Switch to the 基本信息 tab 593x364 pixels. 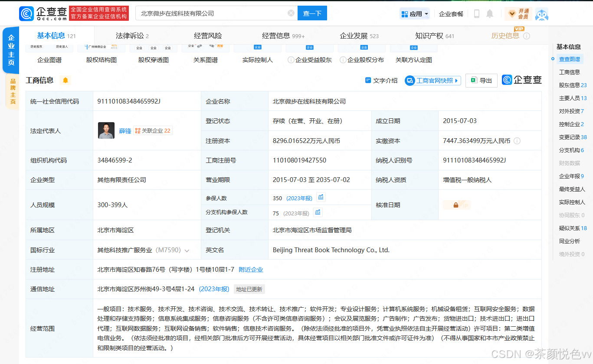[56, 36]
